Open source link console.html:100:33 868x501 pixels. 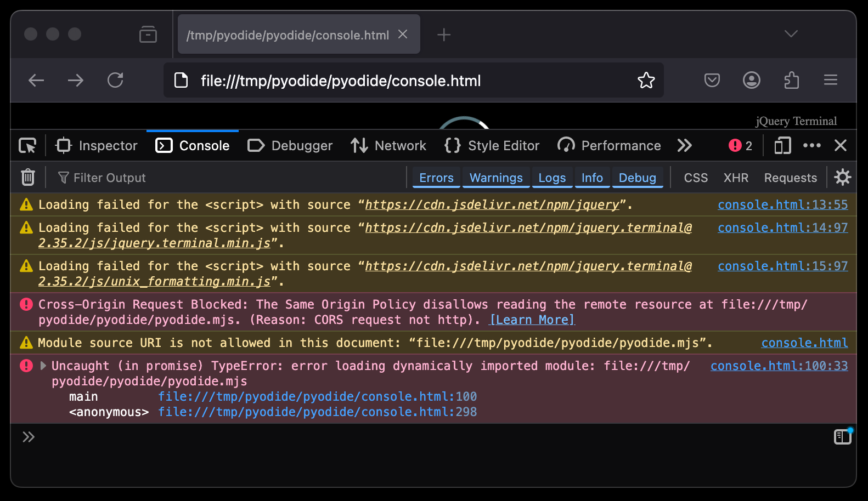pos(779,366)
